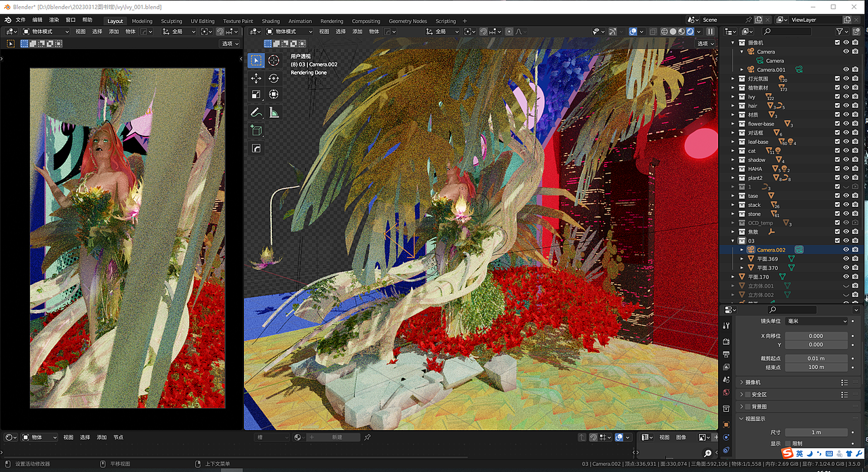Toggle snapping magnet in main viewport
Viewport: 868px width, 472px height.
tap(484, 31)
